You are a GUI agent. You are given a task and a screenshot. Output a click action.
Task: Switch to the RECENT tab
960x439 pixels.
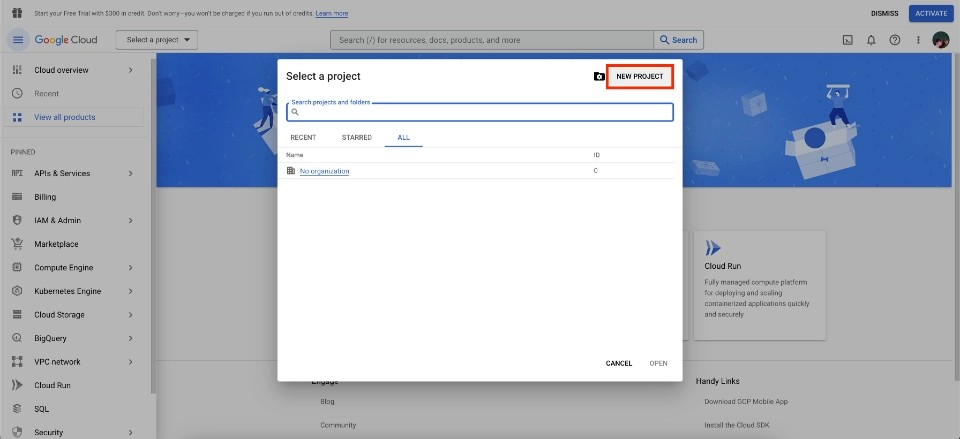(x=303, y=138)
